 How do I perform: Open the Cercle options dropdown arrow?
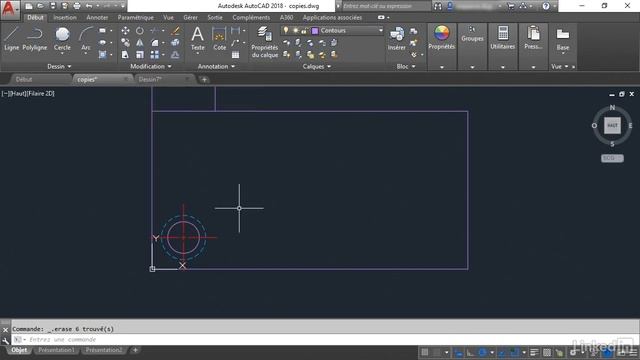pos(62,53)
